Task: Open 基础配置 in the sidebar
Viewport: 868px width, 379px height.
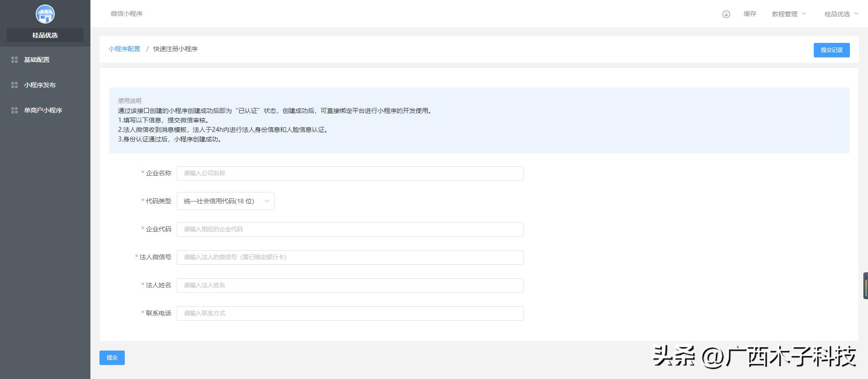Action: (37, 60)
